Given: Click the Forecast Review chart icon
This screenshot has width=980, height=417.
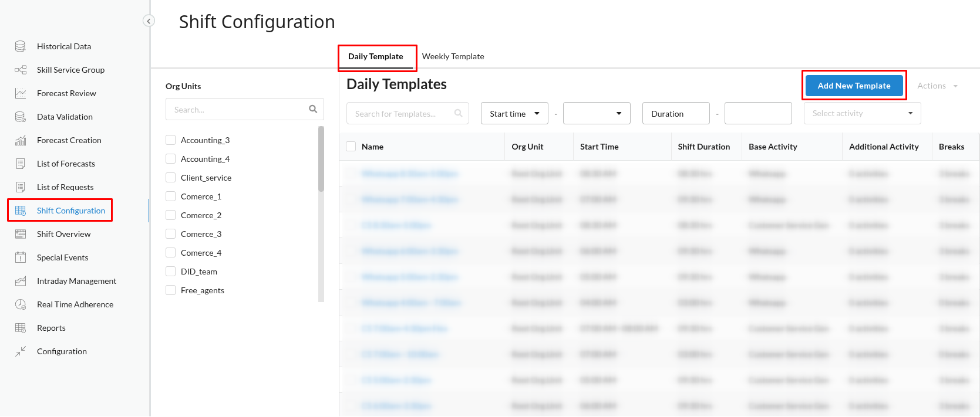Looking at the screenshot, I should pyautogui.click(x=21, y=93).
